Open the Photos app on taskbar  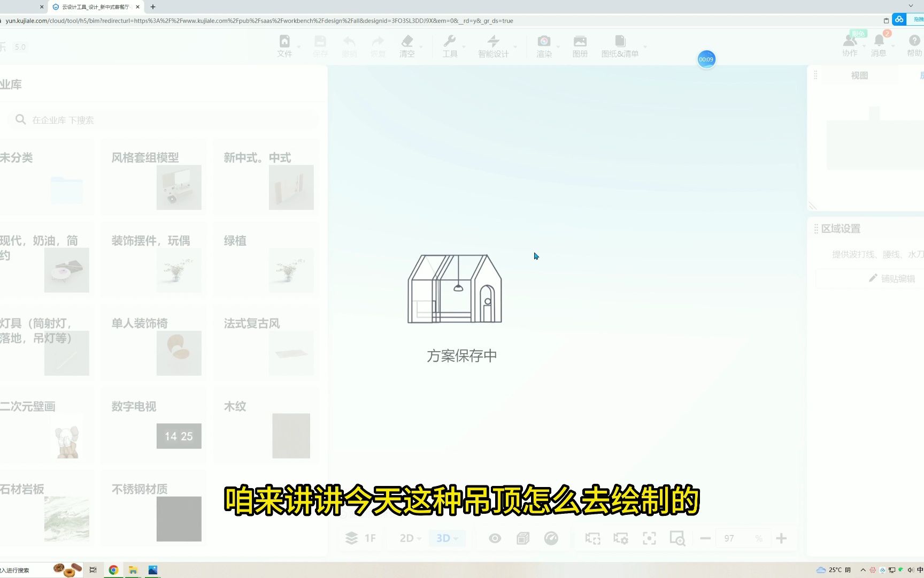point(153,570)
